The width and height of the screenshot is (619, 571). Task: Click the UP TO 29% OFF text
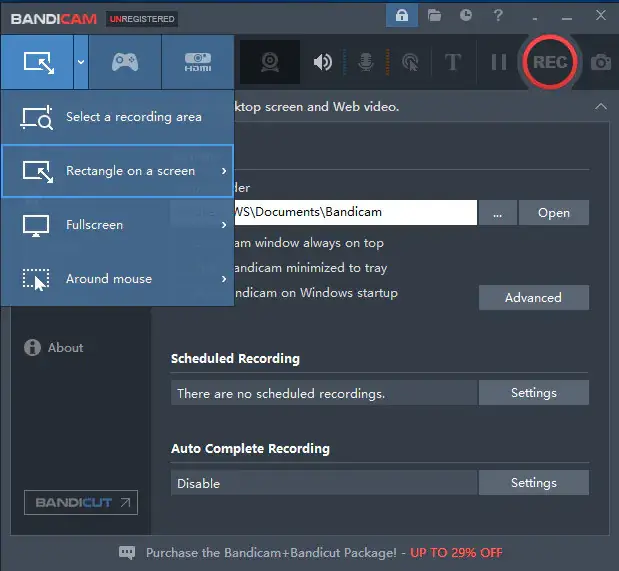pos(456,552)
